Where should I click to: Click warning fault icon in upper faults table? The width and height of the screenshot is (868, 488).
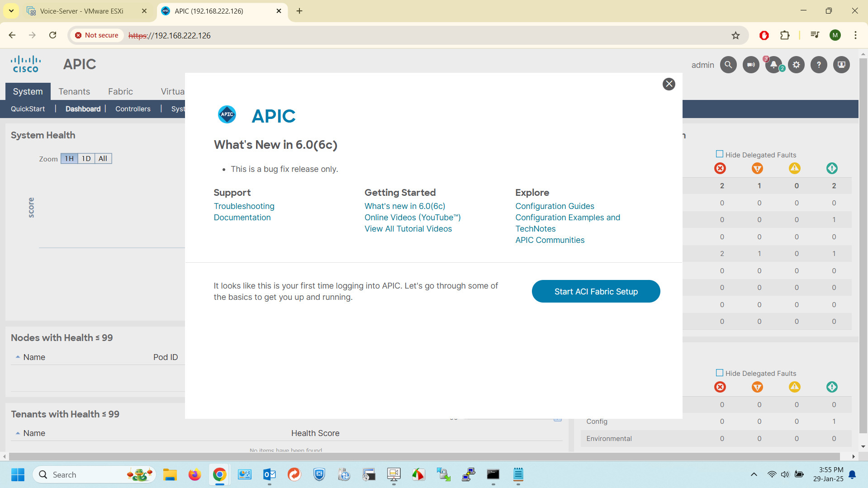832,169
